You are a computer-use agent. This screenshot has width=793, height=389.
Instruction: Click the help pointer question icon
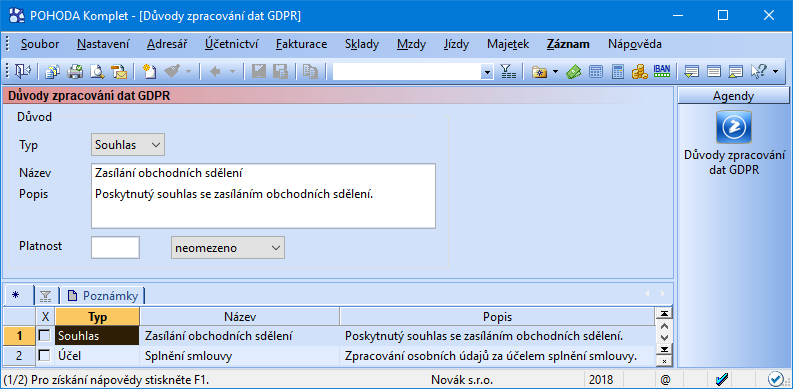pos(759,72)
